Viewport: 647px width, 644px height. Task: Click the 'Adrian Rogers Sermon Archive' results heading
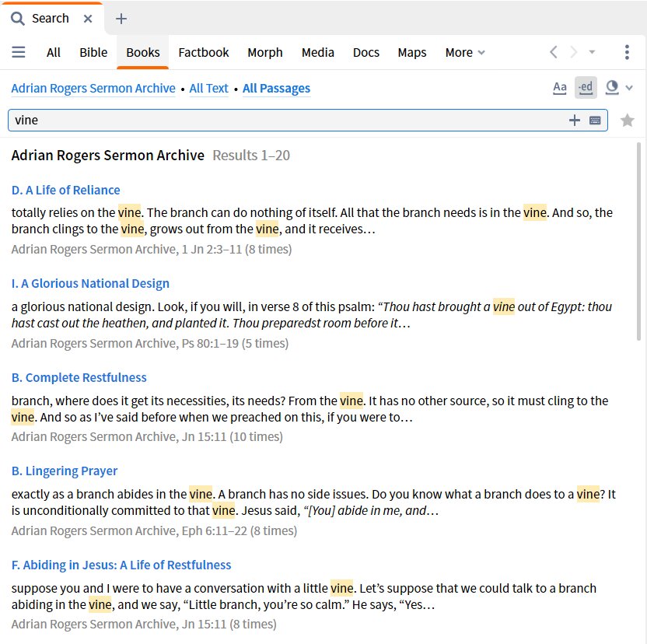point(107,156)
